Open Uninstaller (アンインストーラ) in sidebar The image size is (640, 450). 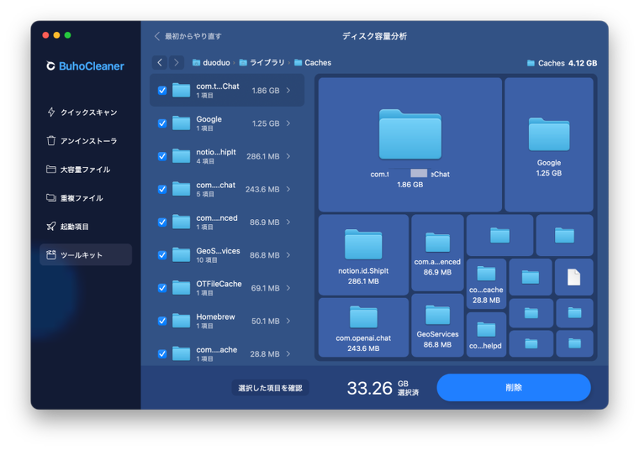coord(82,141)
